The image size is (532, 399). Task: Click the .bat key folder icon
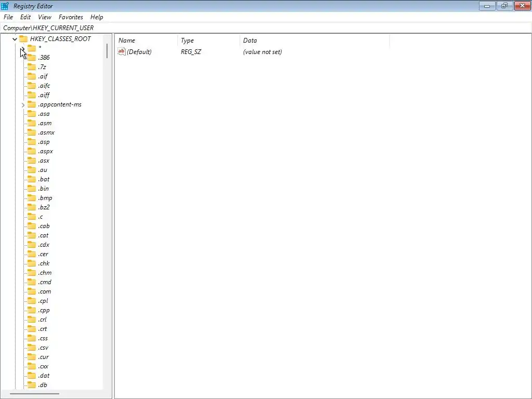tap(32, 179)
